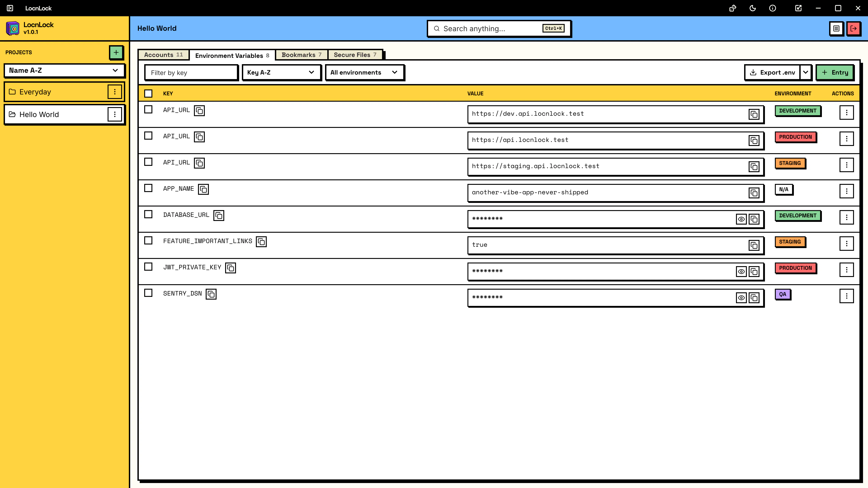Viewport: 868px width, 488px height.
Task: Click the red logout icon
Action: pos(854,29)
